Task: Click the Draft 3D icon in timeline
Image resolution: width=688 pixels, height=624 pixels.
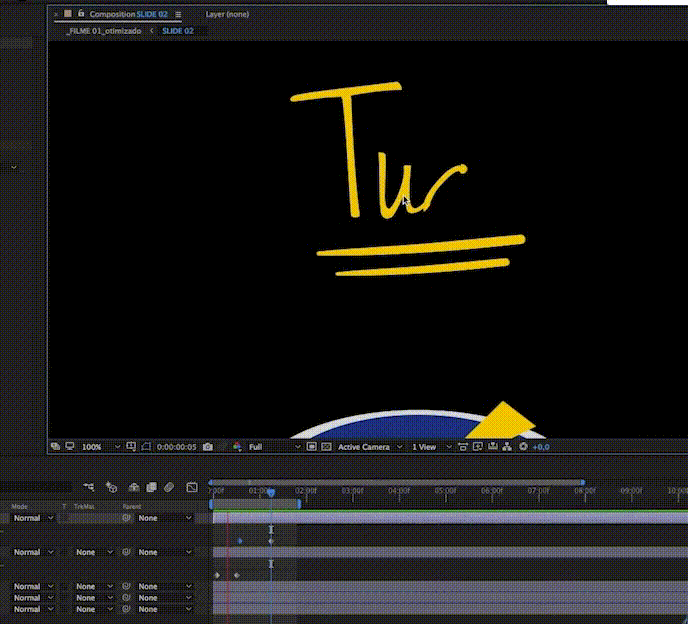Action: (x=111, y=487)
